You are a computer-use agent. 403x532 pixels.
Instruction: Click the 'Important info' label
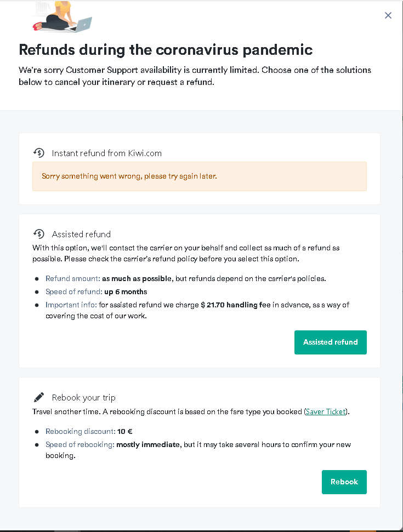pos(71,305)
